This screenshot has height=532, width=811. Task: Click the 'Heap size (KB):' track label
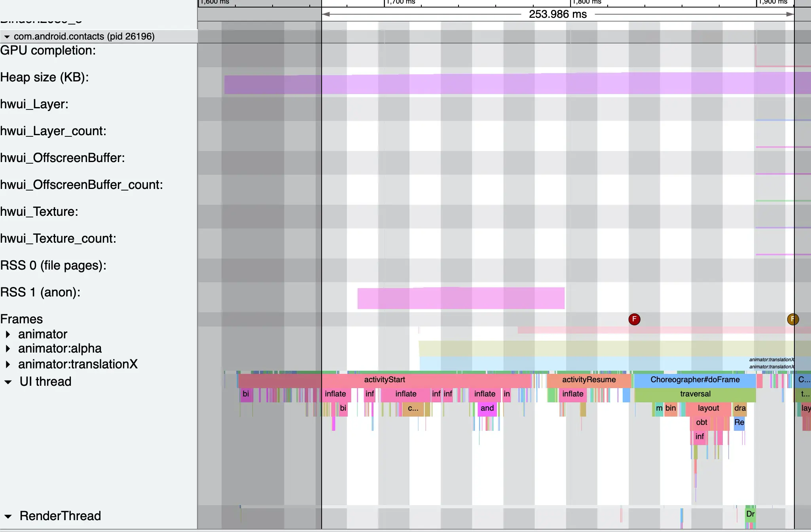(x=44, y=77)
